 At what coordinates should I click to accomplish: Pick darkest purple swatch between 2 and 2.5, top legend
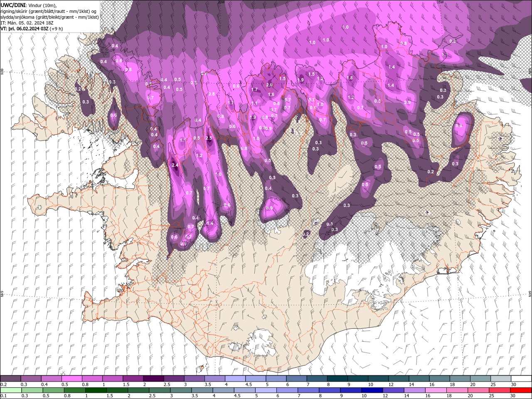pos(153,378)
